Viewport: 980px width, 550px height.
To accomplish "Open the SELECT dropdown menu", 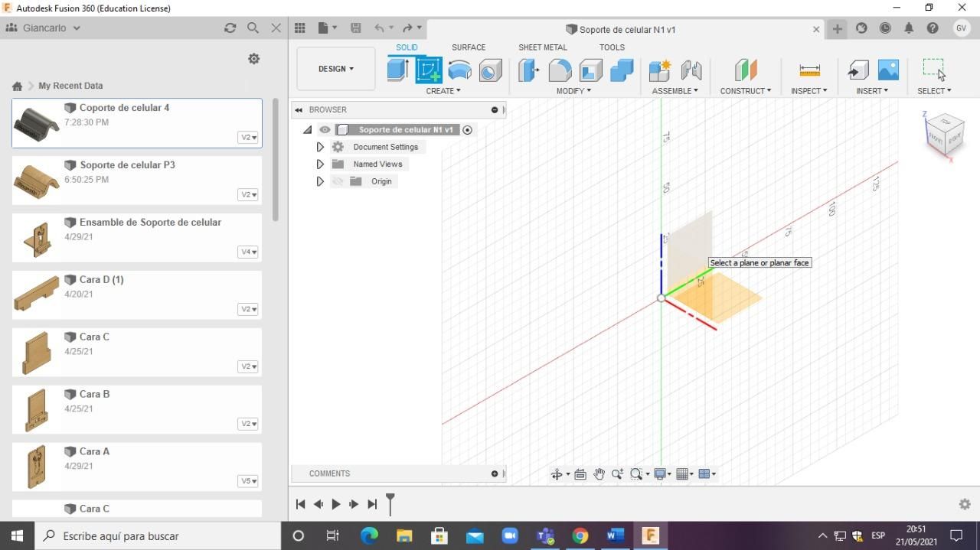I will [x=934, y=91].
